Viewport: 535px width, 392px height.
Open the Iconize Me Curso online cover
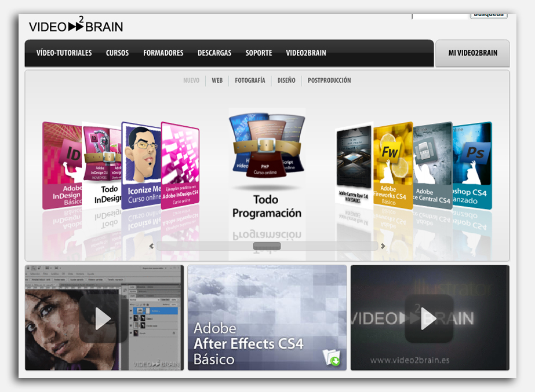(x=141, y=166)
